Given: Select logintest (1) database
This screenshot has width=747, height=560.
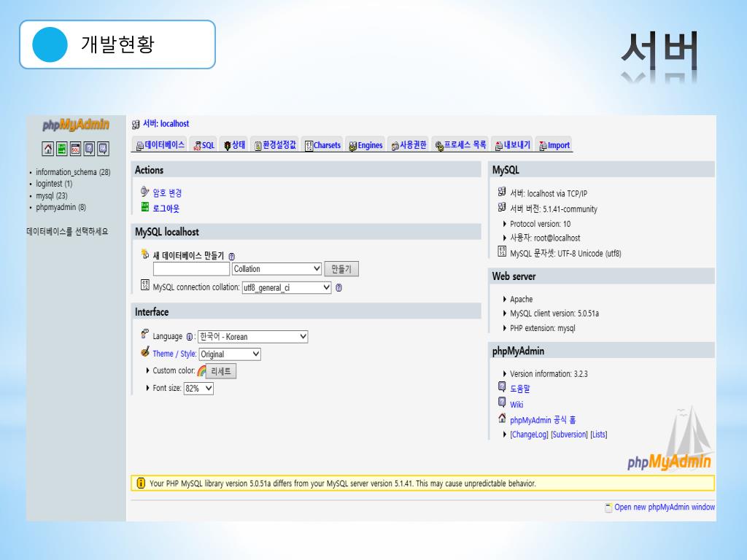Looking at the screenshot, I should tap(54, 183).
